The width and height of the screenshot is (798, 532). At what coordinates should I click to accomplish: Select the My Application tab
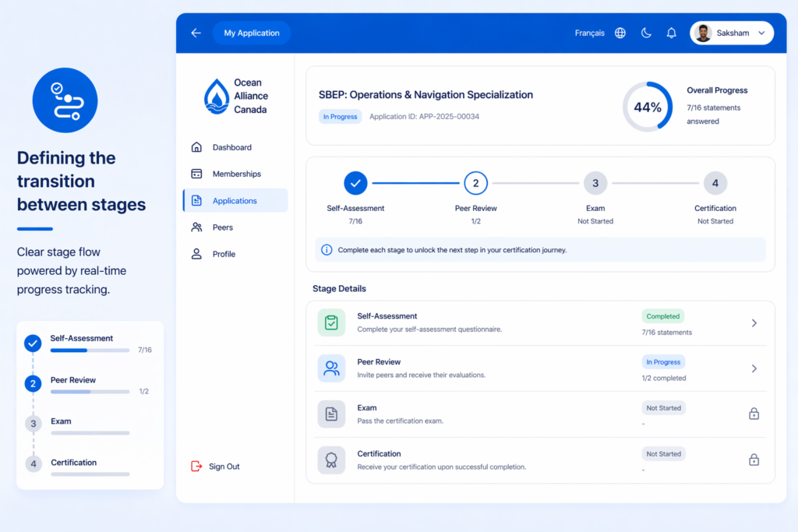tap(251, 33)
